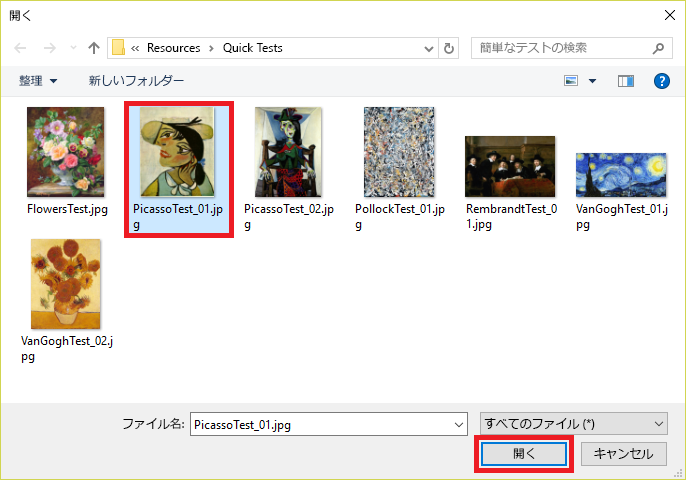Change the view with the view icon
The height and width of the screenshot is (480, 686).
pos(571,81)
